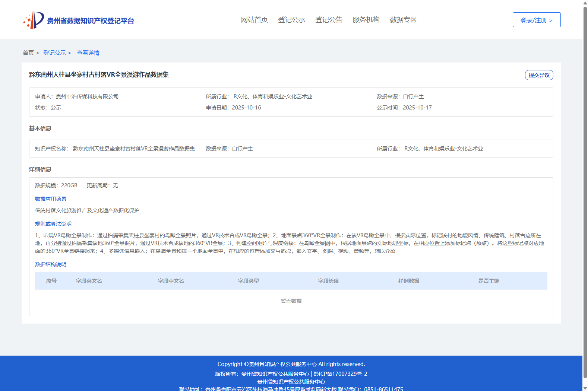
Task: Click the 查看详情 breadcrumb item
Action: tap(88, 53)
